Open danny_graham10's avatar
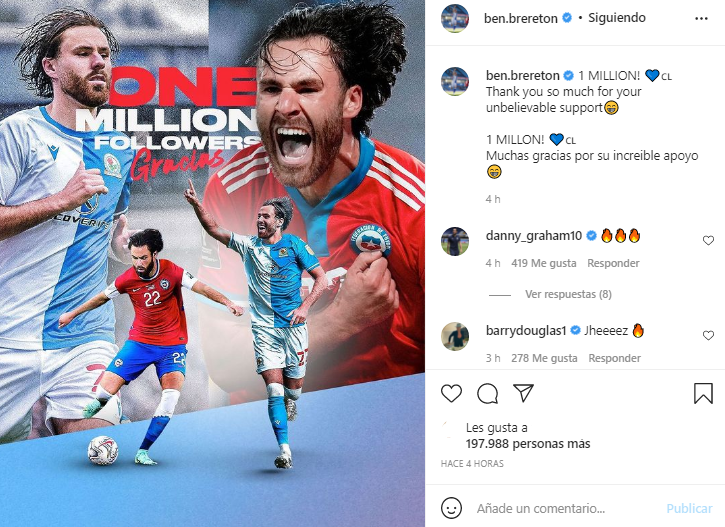Image resolution: width=725 pixels, height=527 pixels. click(x=455, y=241)
